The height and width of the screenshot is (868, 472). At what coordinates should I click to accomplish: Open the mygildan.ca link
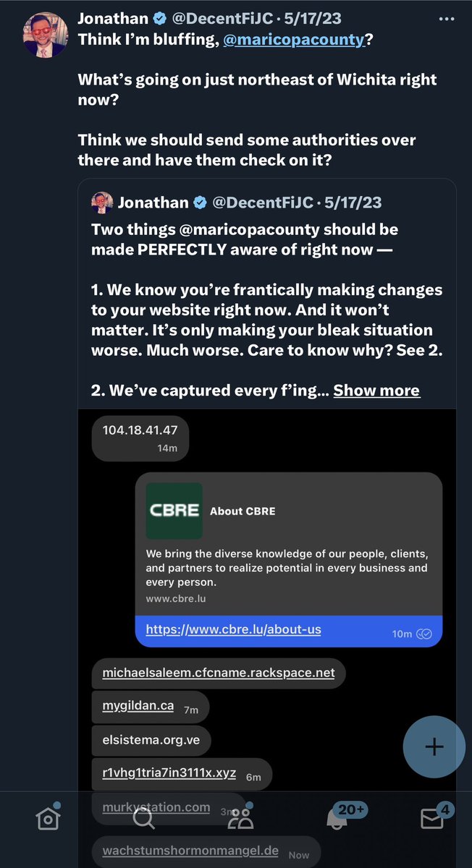coord(138,705)
